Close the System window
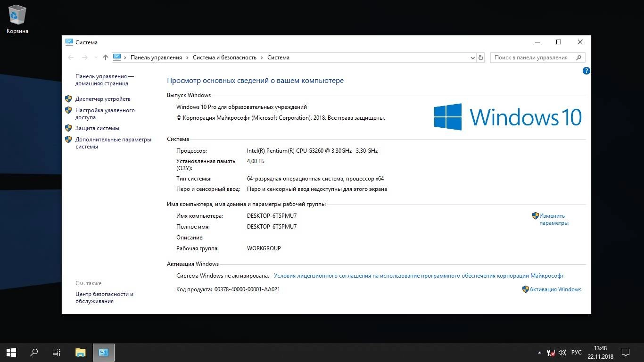Viewport: 644px width, 362px height. coord(580,42)
